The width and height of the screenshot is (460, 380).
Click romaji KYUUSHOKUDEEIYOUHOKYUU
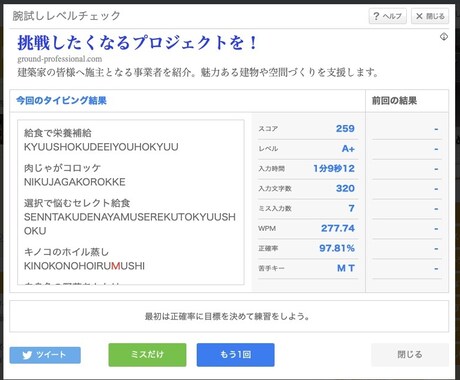(101, 147)
